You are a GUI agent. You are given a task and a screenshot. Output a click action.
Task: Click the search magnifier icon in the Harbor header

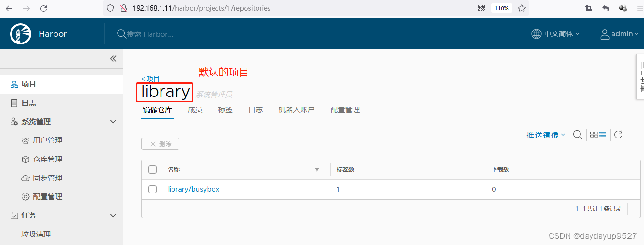pyautogui.click(x=121, y=34)
